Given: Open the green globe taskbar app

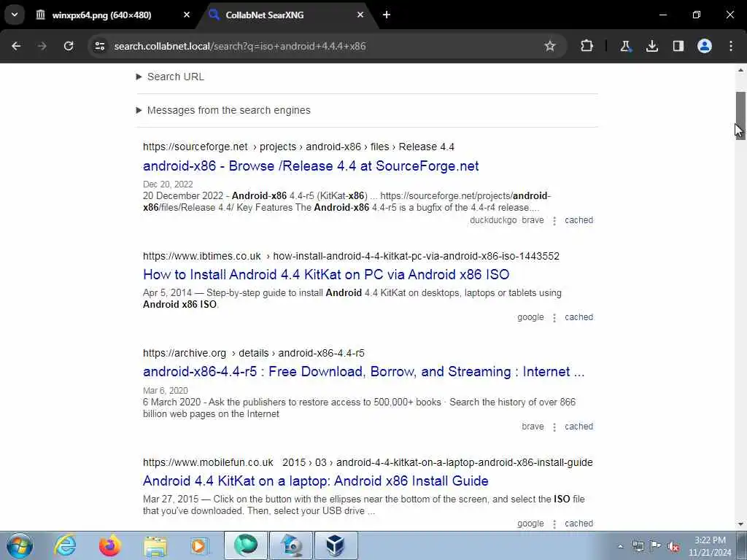Looking at the screenshot, I should pos(246,545).
